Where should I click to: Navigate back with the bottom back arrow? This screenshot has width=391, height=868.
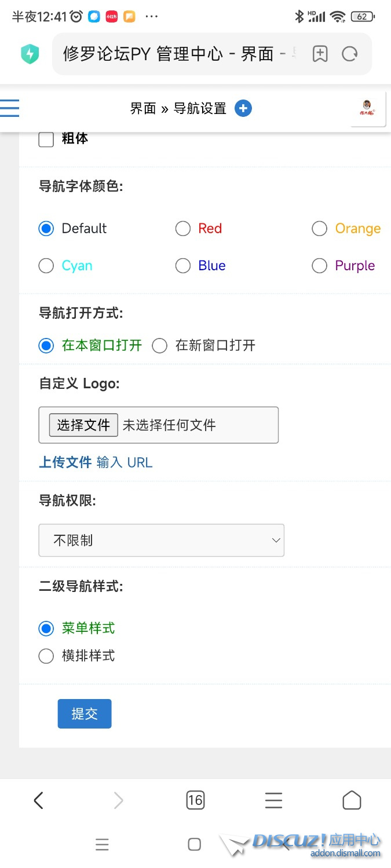tap(39, 800)
